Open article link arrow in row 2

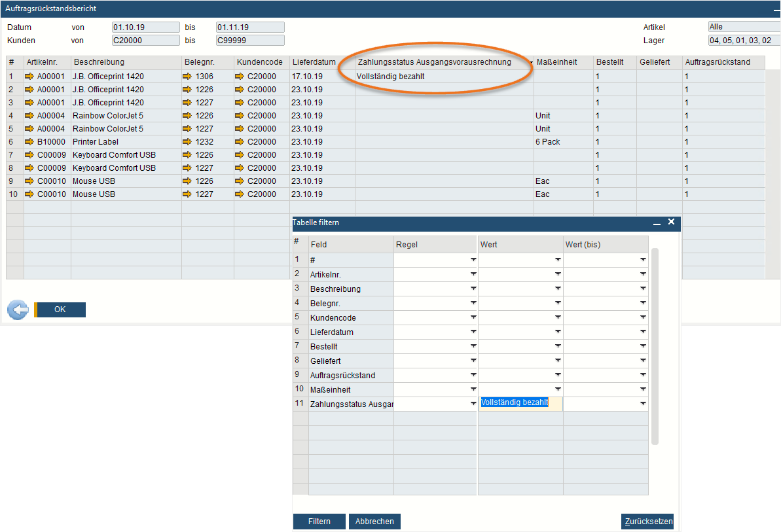[x=29, y=90]
